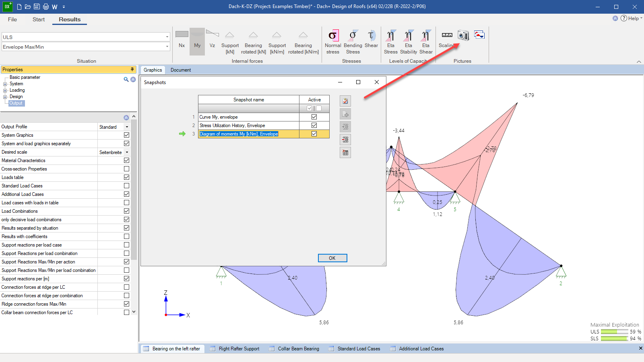Take a snapshot with the camera icon
This screenshot has width=644, height=362.
(x=463, y=35)
